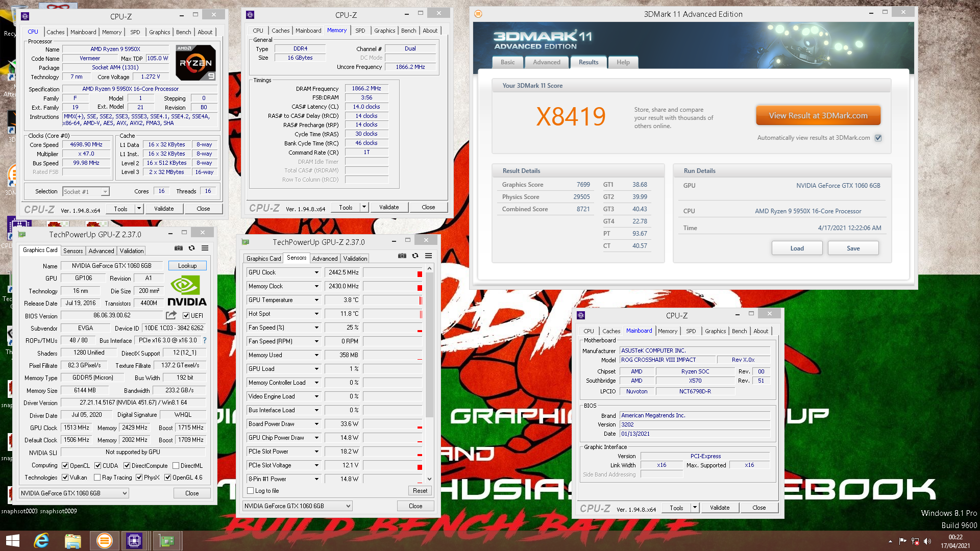This screenshot has height=551, width=980.
Task: Switch to Validation tab in GPU-Z Graphics Card window
Action: tap(132, 251)
